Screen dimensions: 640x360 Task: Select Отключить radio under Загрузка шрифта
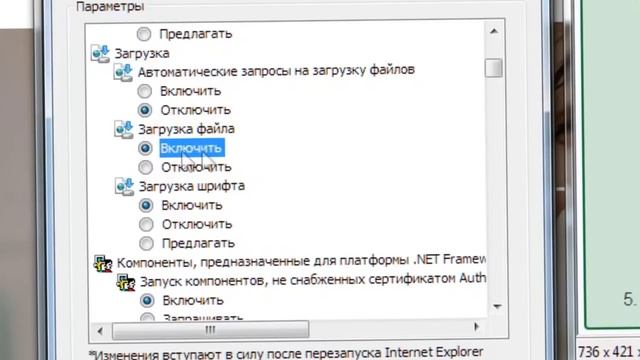click(146, 224)
